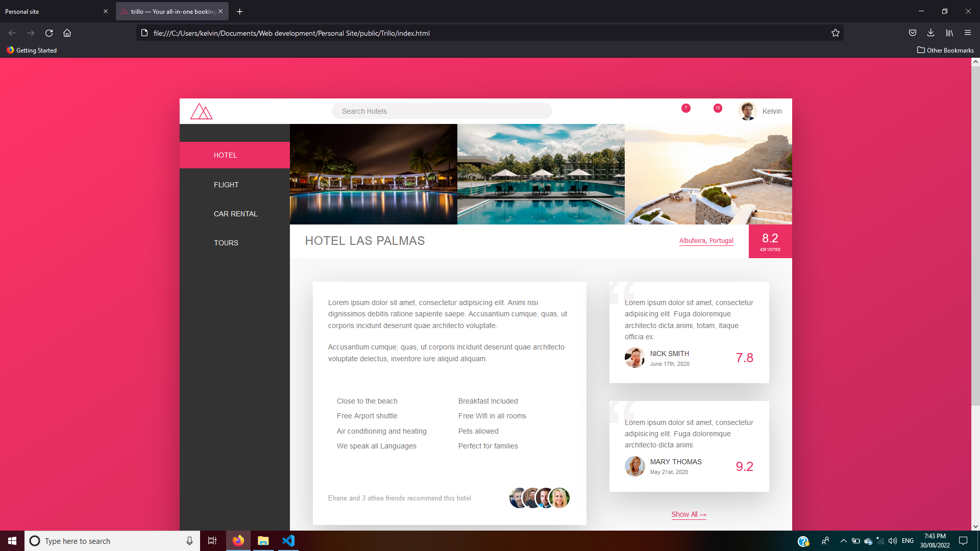980x551 pixels.
Task: Click Show All reviews link
Action: pyautogui.click(x=689, y=514)
